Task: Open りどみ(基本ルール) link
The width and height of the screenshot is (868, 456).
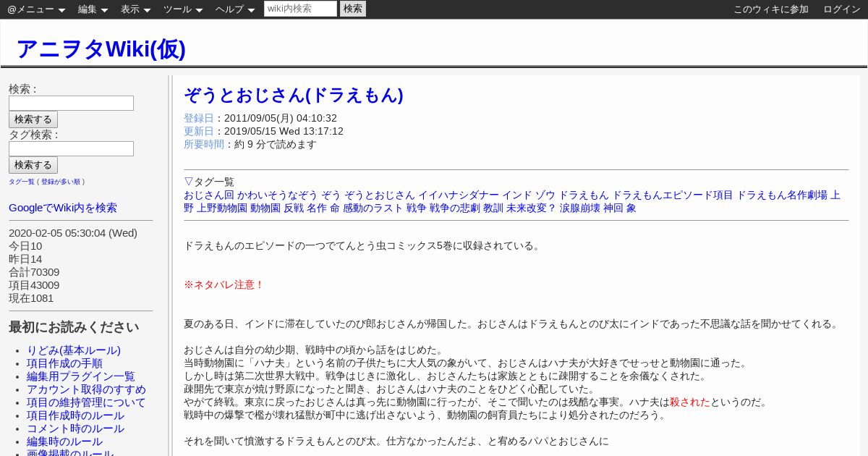Action: [74, 350]
